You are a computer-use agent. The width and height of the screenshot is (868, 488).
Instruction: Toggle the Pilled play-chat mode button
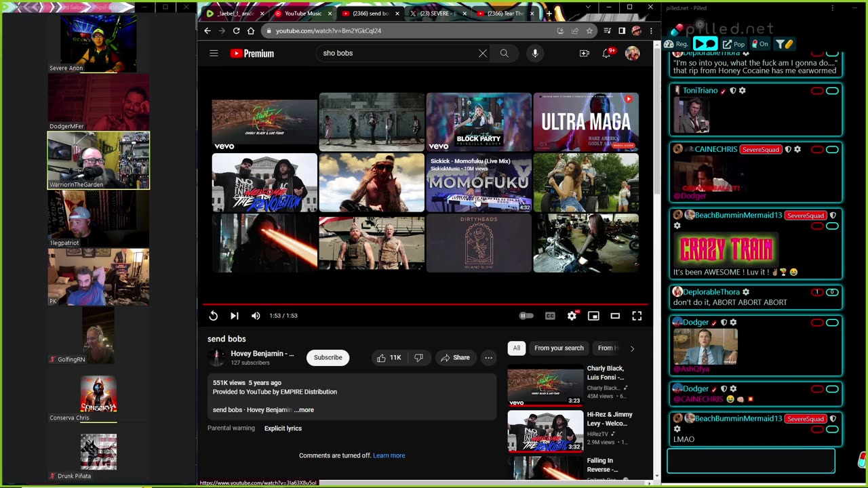coord(705,44)
